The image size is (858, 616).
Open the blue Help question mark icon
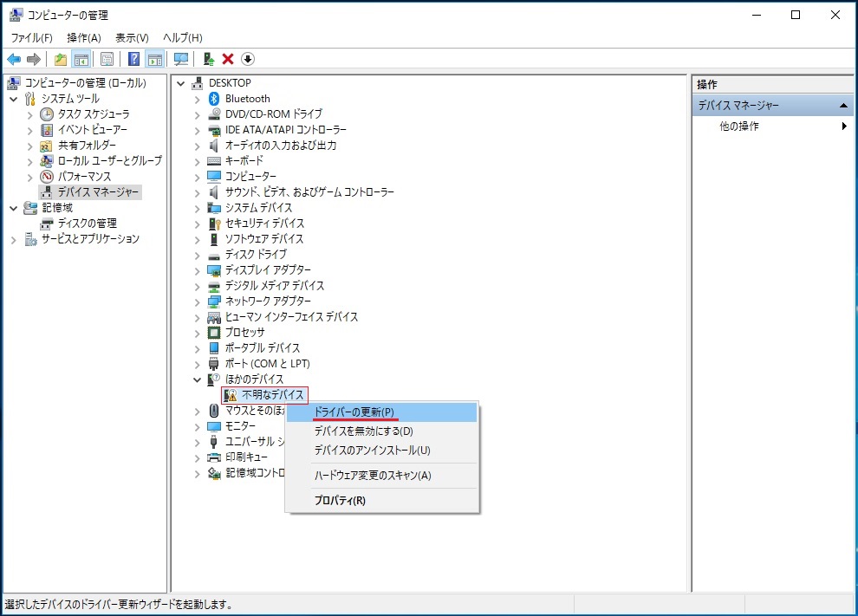pyautogui.click(x=133, y=59)
